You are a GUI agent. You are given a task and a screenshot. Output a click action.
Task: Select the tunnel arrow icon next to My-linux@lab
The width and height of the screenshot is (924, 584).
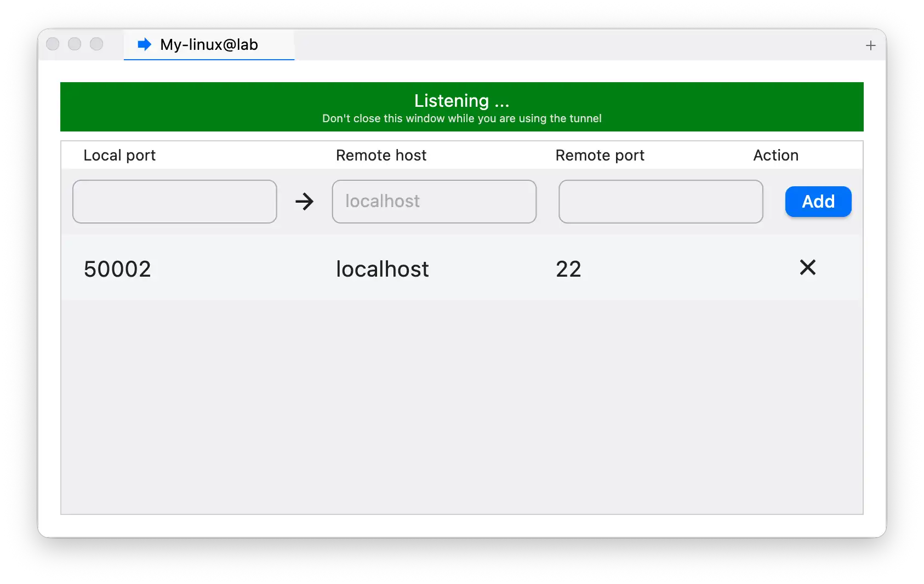(144, 44)
